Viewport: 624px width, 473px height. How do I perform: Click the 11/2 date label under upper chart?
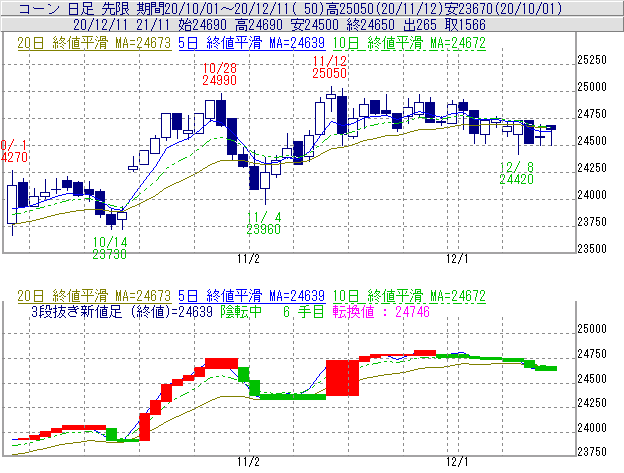[x=248, y=259]
